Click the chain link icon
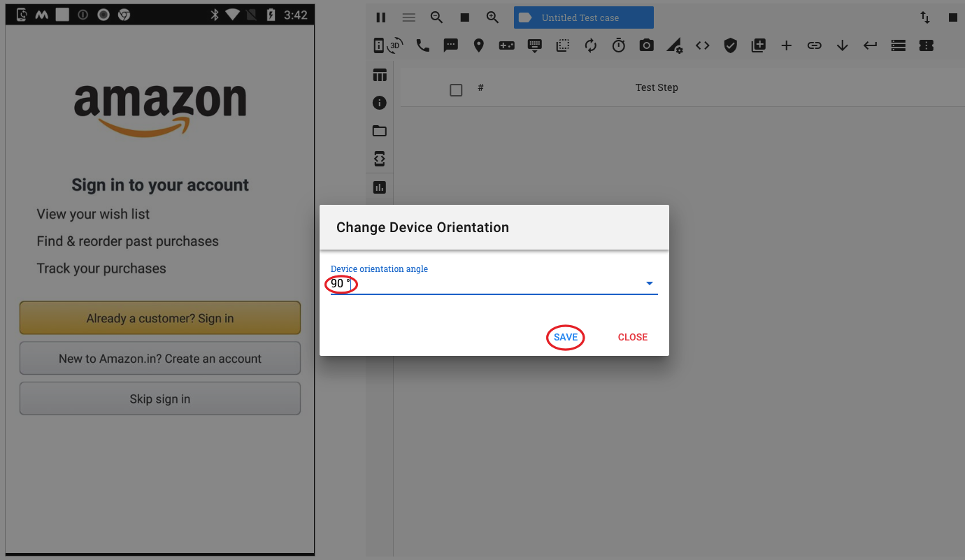 [x=815, y=45]
